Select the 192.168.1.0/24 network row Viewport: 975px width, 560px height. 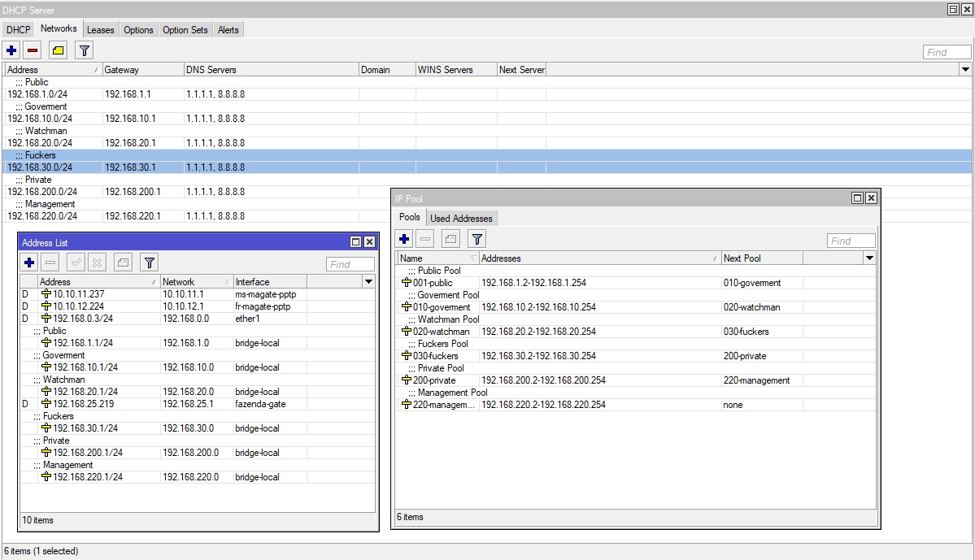click(x=488, y=94)
